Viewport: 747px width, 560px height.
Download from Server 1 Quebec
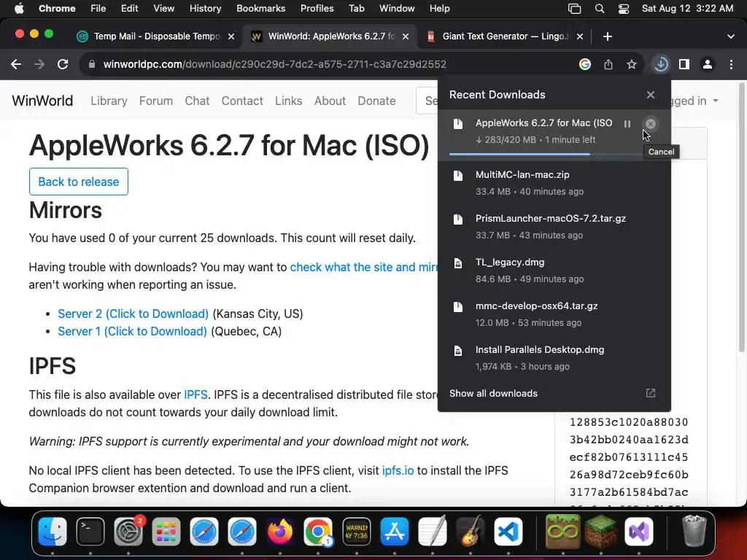click(132, 332)
